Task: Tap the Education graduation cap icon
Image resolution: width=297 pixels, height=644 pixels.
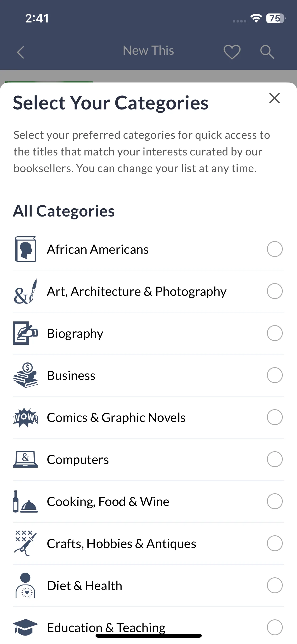Action: 25,627
